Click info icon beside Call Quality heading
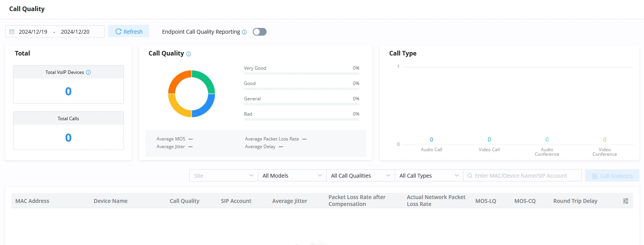Viewport: 644px width, 245px height. pos(189,54)
